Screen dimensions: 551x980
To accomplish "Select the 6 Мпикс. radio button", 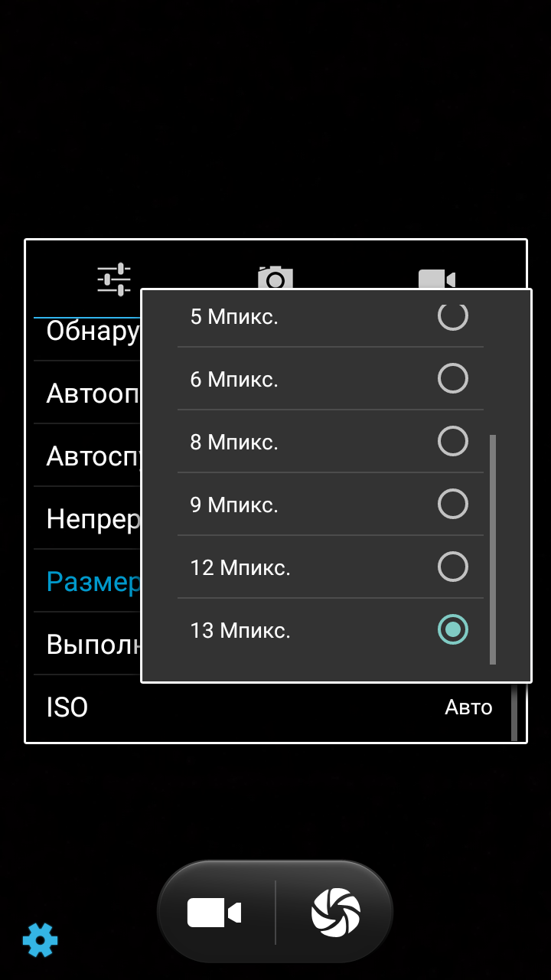I will 452,378.
